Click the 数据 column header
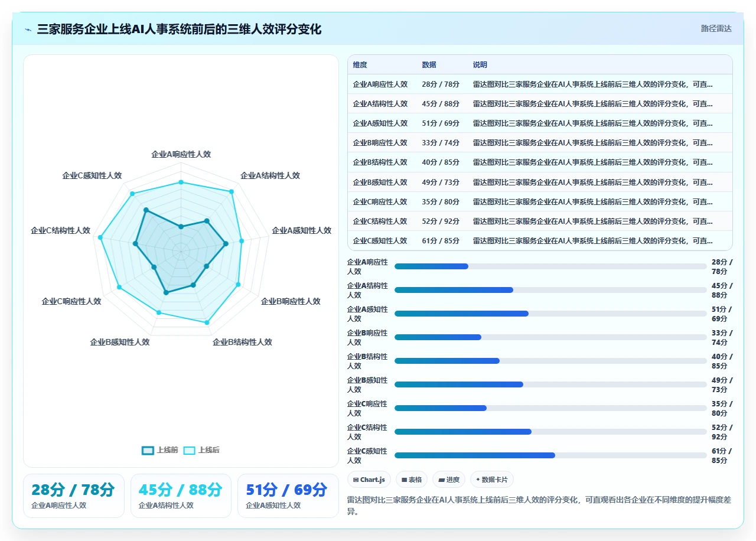The width and height of the screenshot is (756, 541). [x=429, y=65]
